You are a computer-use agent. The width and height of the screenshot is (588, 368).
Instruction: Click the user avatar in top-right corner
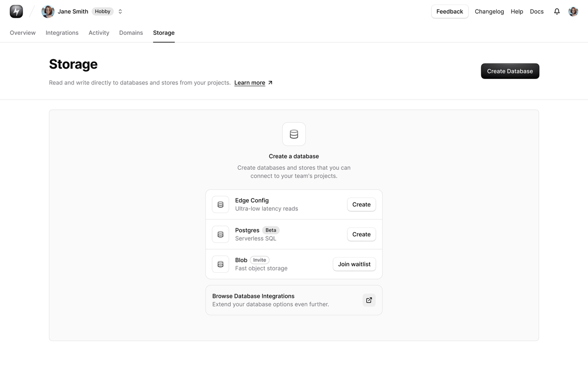pos(573,11)
